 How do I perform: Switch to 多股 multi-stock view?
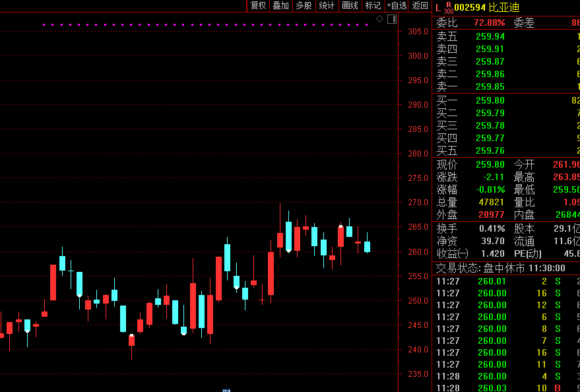[x=304, y=5]
